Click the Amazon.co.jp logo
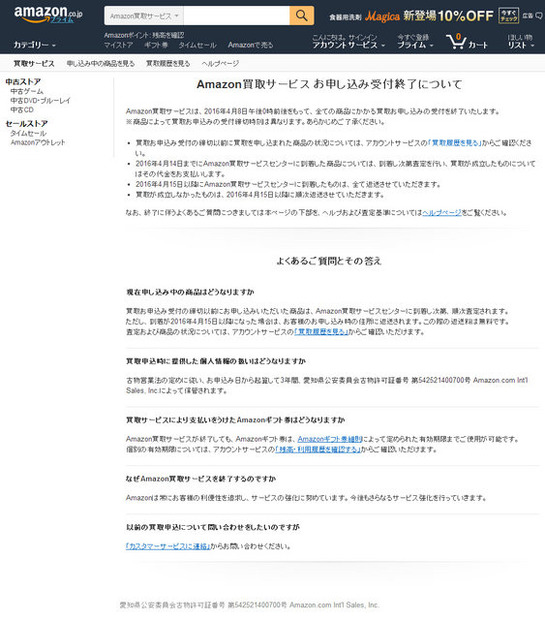545x620 pixels. tap(48, 15)
